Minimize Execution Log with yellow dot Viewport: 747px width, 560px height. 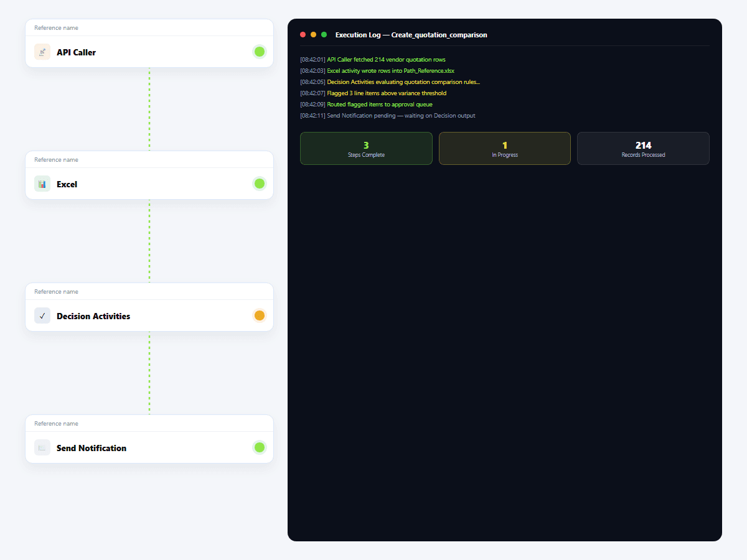pyautogui.click(x=314, y=35)
